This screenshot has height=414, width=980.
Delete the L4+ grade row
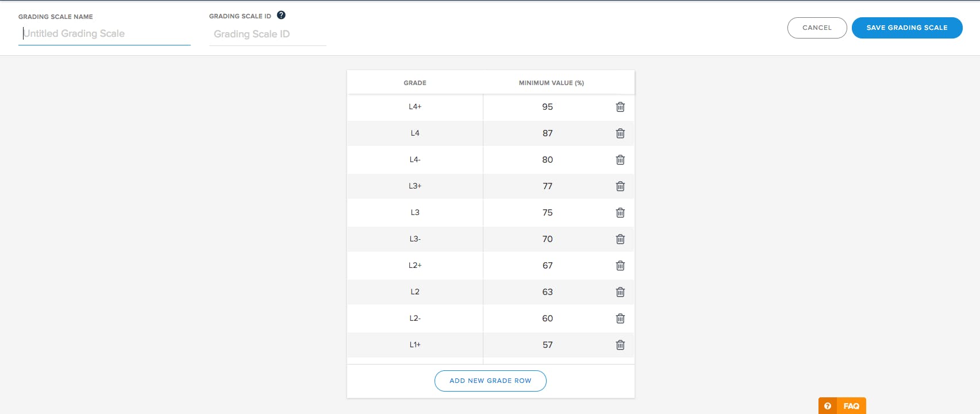[620, 107]
